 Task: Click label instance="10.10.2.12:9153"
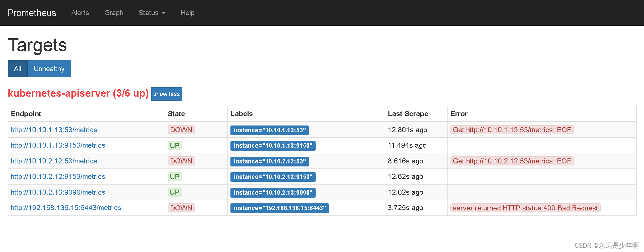273,177
